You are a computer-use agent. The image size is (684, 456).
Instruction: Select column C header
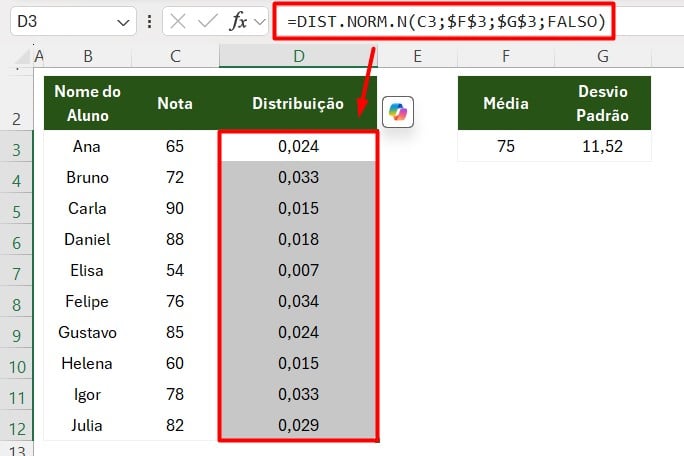click(175, 56)
